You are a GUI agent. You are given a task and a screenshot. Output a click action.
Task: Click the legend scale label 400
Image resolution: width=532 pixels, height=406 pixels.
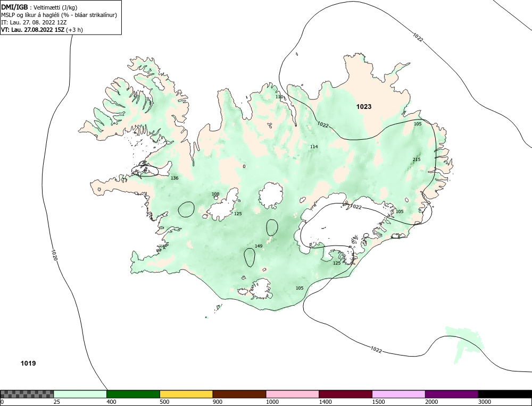(111, 402)
